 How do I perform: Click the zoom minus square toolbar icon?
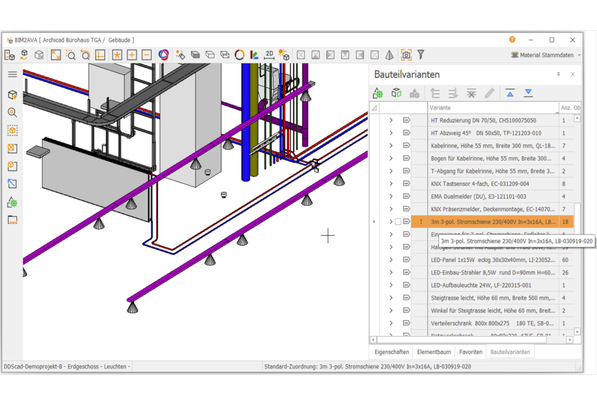coord(147,55)
